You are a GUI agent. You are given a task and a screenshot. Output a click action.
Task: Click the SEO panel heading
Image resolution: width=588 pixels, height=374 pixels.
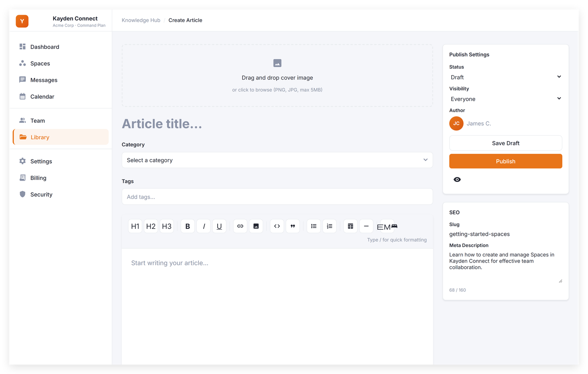point(454,212)
